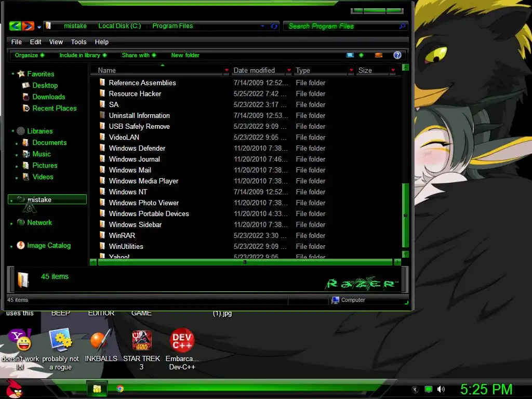
Task: Click the search magnifier icon
Action: [403, 26]
